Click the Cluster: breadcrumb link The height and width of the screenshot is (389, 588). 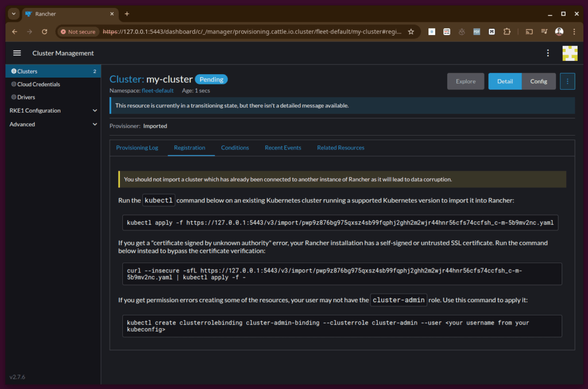(x=127, y=79)
